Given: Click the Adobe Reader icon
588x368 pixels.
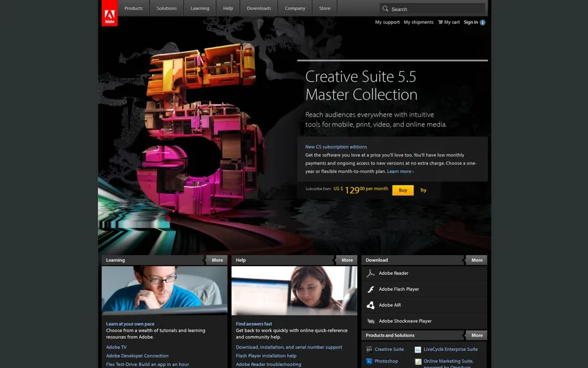Looking at the screenshot, I should tap(371, 274).
